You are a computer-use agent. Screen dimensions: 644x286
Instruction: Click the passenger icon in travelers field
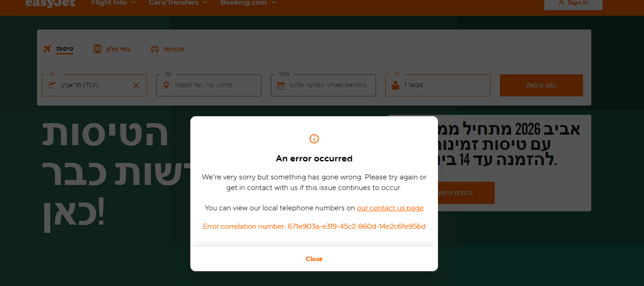pos(395,85)
